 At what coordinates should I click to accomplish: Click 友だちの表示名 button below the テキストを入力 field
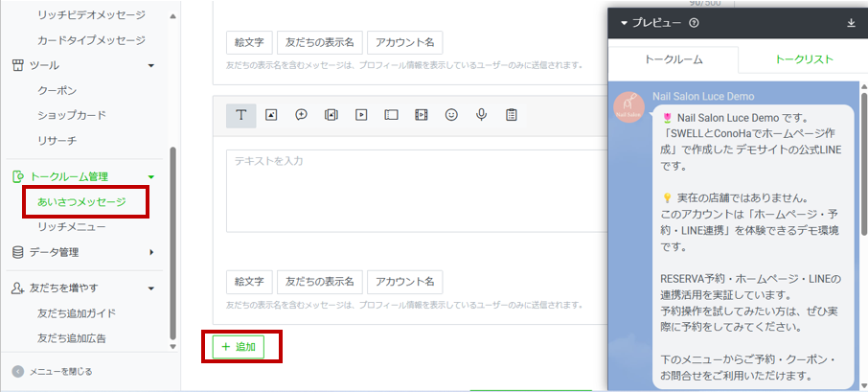click(x=319, y=282)
